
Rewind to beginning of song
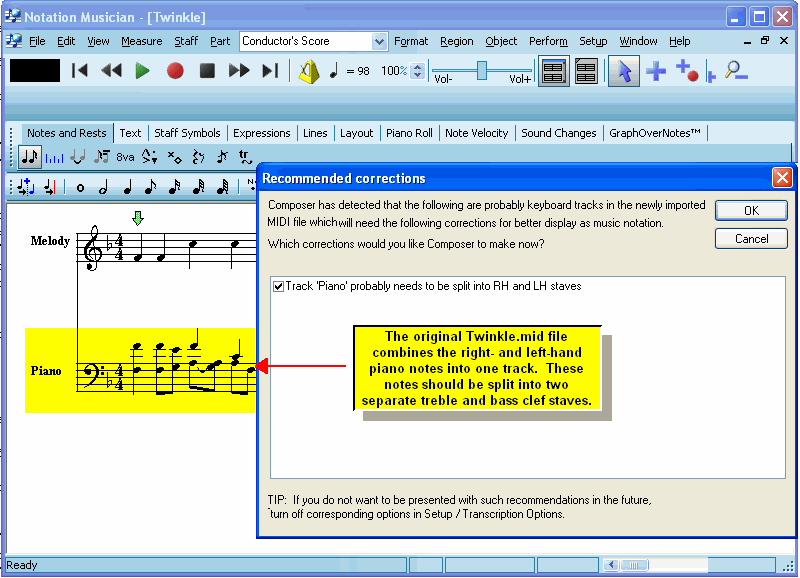pos(81,71)
